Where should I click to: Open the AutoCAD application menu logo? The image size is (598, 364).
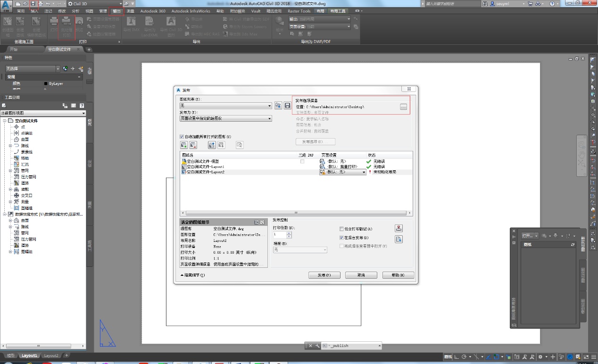point(6,6)
